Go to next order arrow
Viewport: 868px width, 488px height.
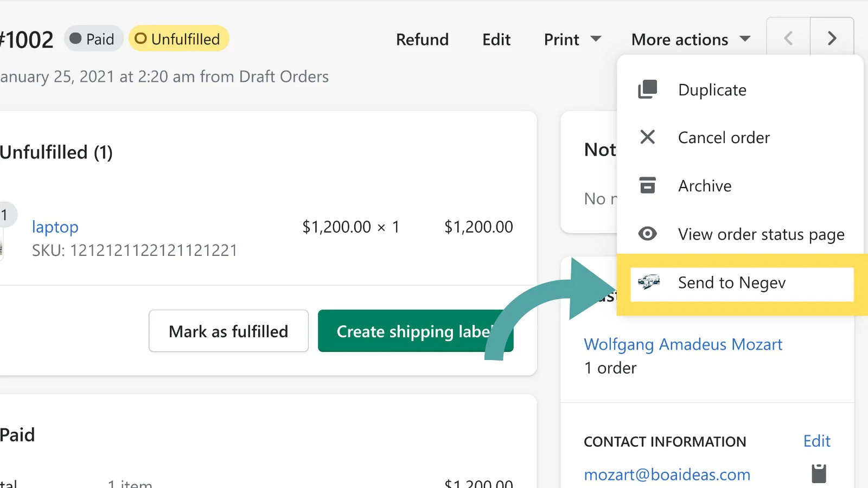tap(832, 38)
